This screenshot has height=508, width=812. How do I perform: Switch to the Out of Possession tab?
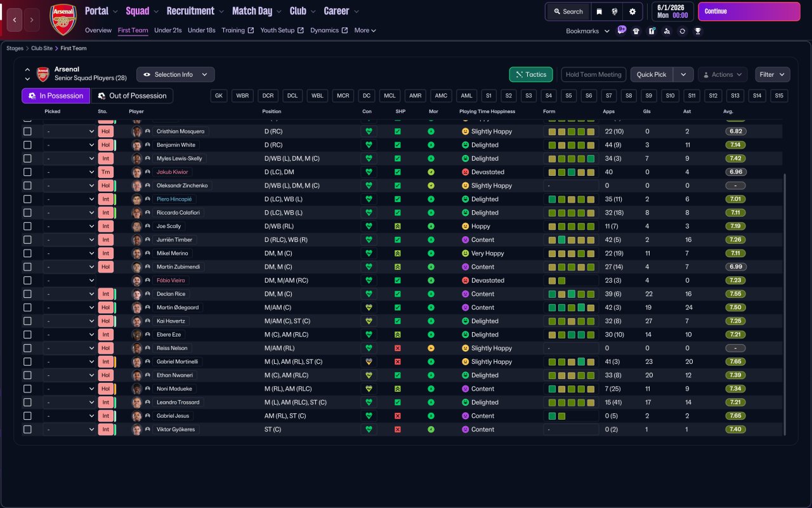point(133,96)
